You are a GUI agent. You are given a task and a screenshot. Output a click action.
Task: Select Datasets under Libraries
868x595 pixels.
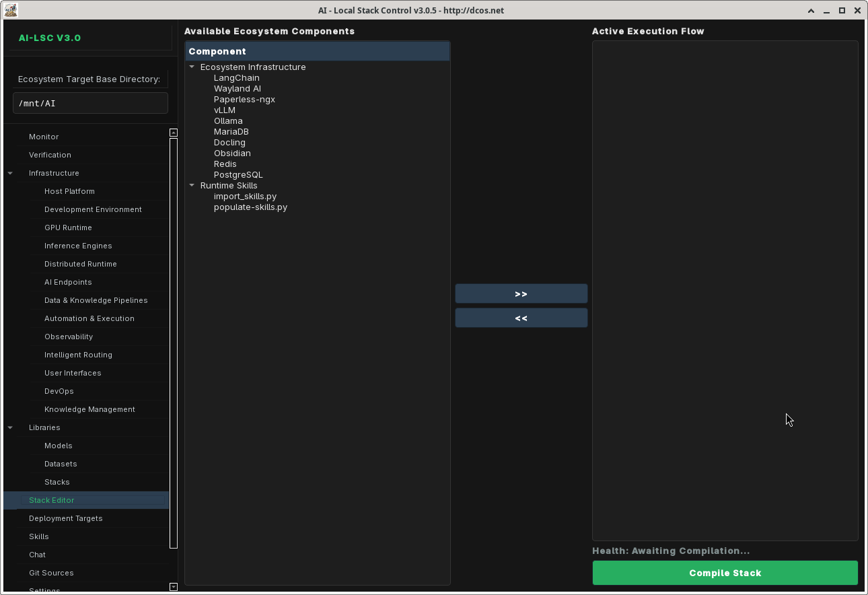coord(61,464)
